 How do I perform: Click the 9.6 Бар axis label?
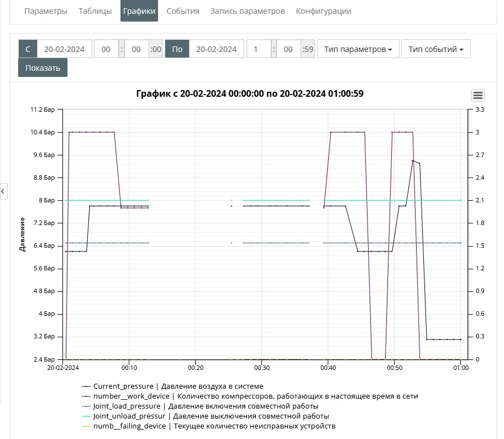pos(44,155)
